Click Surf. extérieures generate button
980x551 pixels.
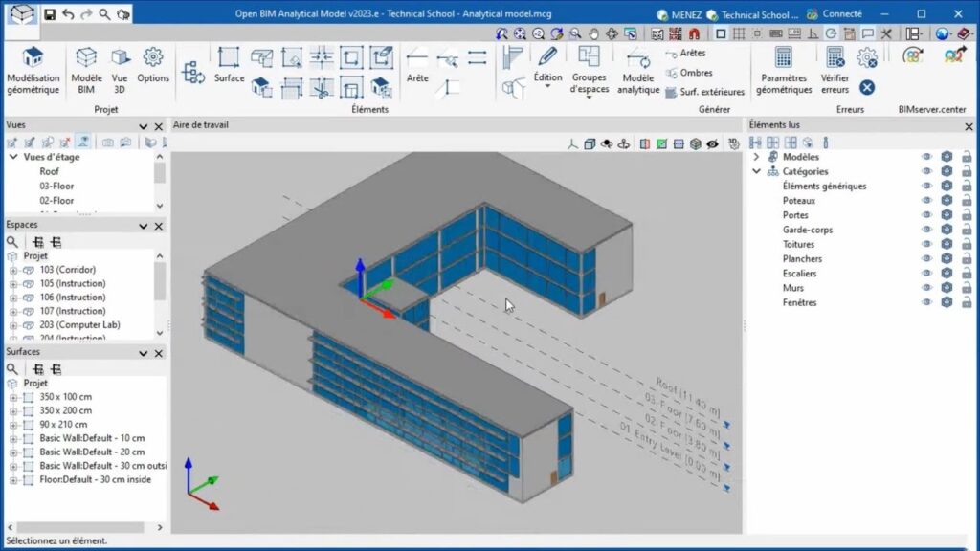coord(704,92)
